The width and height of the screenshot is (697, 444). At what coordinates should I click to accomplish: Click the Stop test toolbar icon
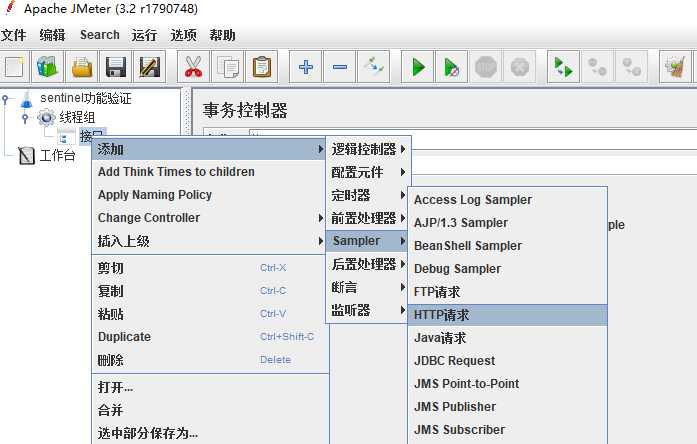pos(485,67)
